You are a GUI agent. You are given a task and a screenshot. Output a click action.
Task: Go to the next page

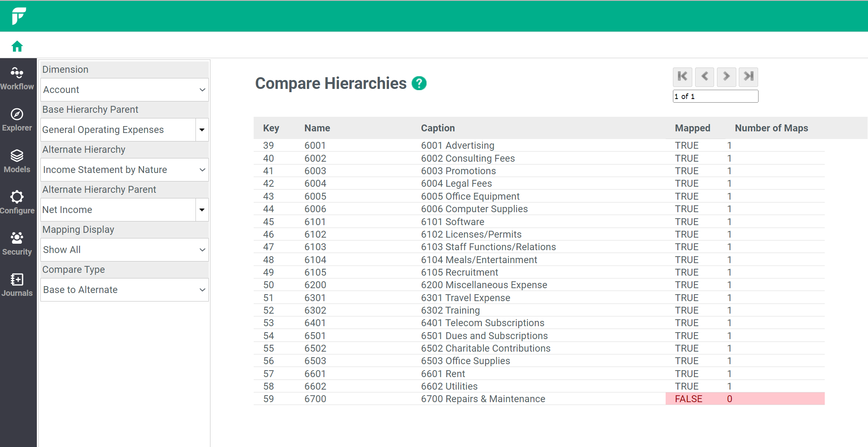point(726,76)
